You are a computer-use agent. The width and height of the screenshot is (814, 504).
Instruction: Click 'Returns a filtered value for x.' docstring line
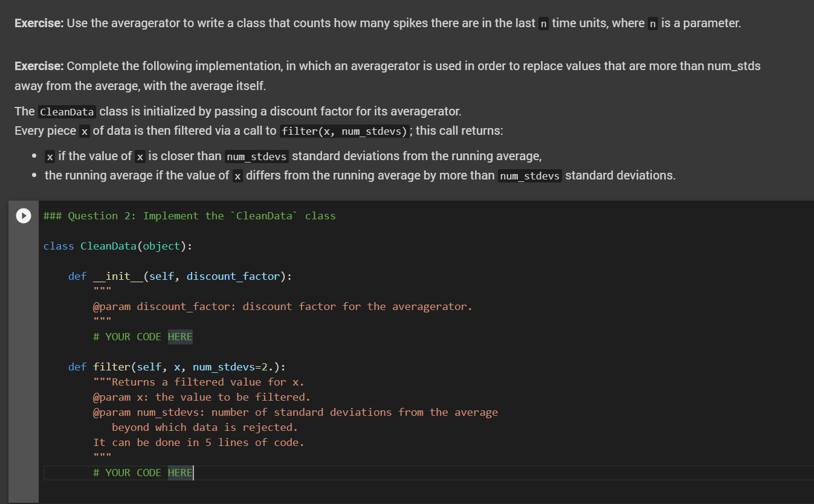[199, 382]
